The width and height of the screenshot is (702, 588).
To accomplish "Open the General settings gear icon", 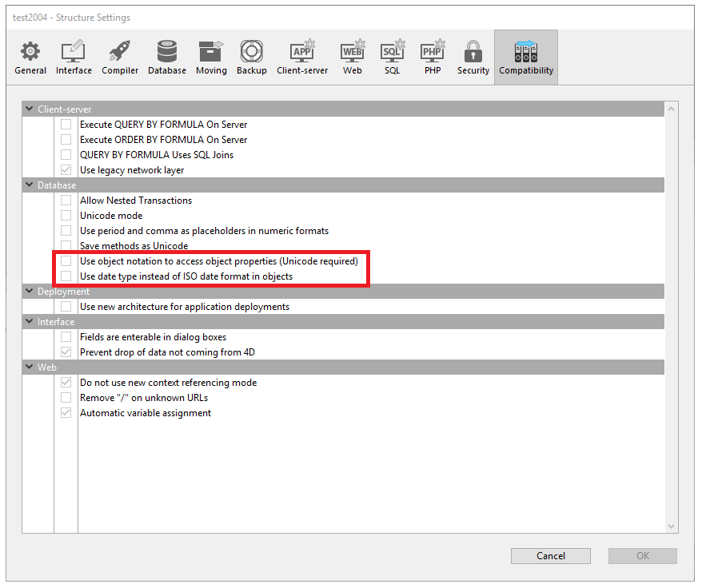I will [30, 51].
